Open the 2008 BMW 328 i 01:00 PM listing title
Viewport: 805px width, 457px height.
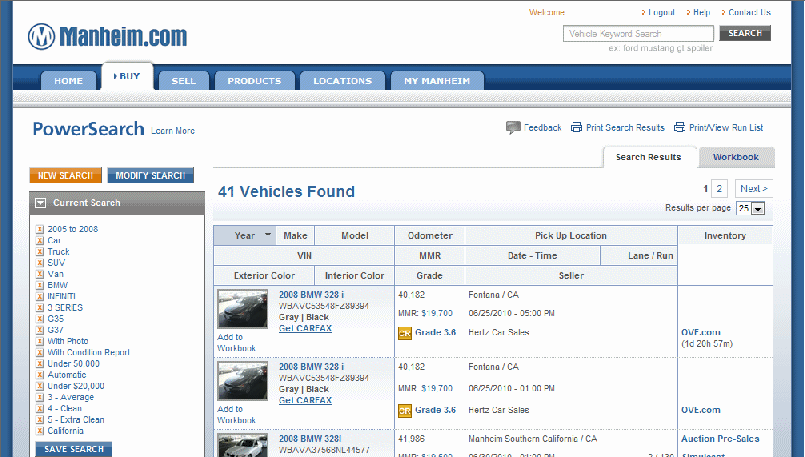pyautogui.click(x=312, y=367)
